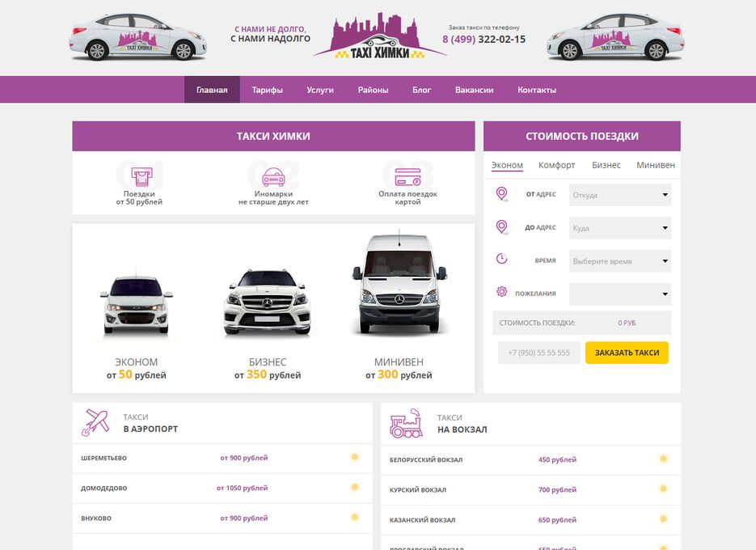Viewport: 756px width, 550px height.
Task: Click the ШЕРЕМЕТЬЕВО row text
Action: [104, 458]
